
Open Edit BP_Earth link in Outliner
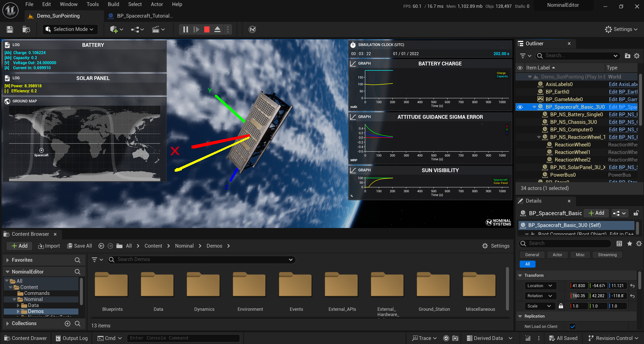[x=623, y=92]
